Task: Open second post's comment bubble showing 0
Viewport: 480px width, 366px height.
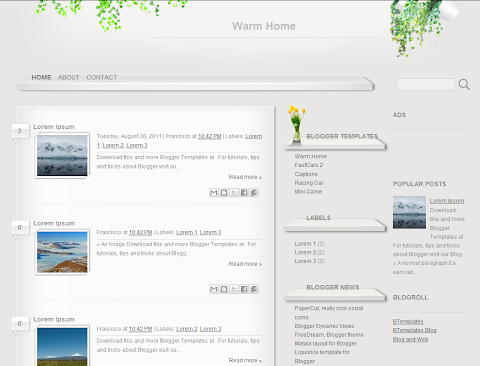Action: pyautogui.click(x=20, y=228)
